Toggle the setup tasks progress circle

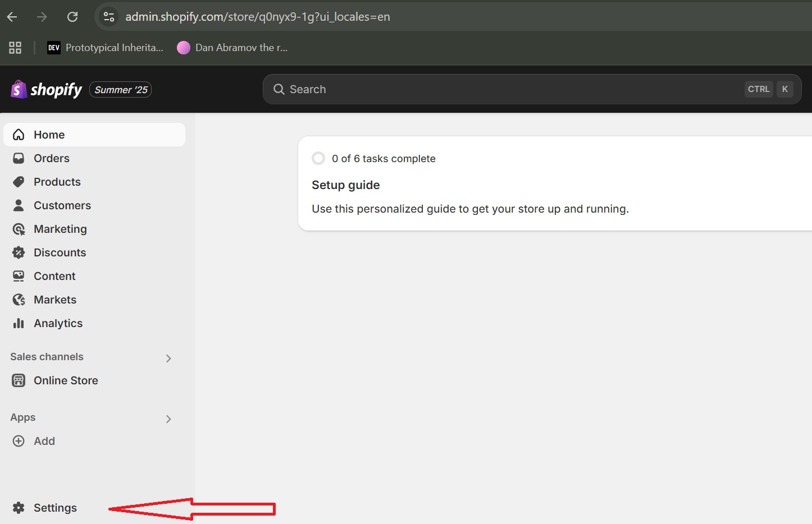coord(318,158)
